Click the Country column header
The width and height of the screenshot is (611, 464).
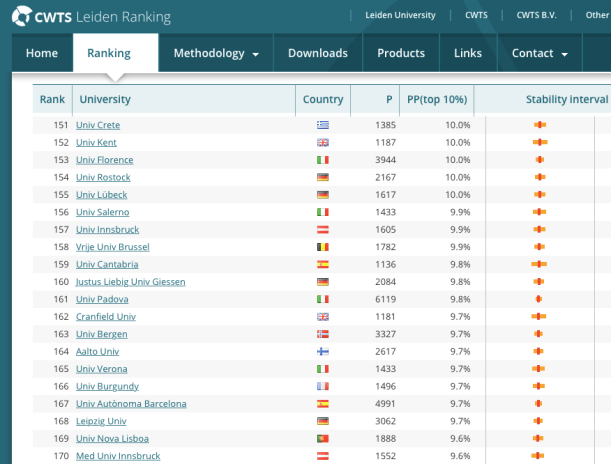[x=323, y=100]
